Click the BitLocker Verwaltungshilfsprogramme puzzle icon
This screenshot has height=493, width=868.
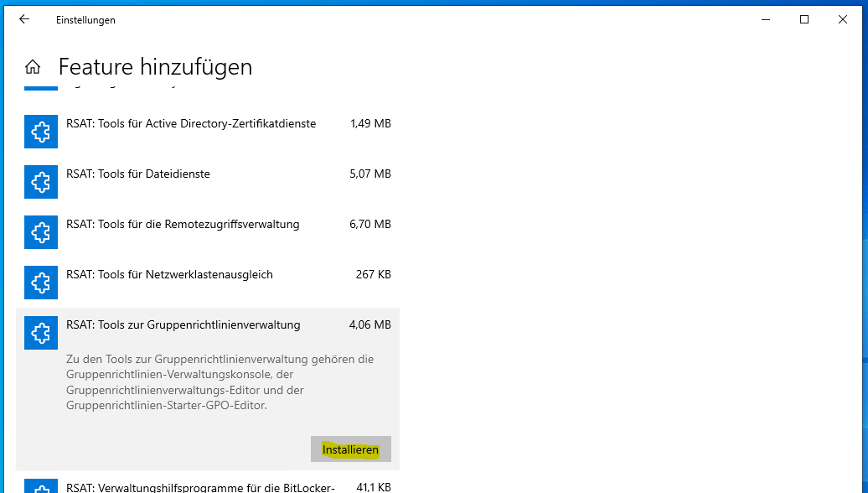click(41, 485)
